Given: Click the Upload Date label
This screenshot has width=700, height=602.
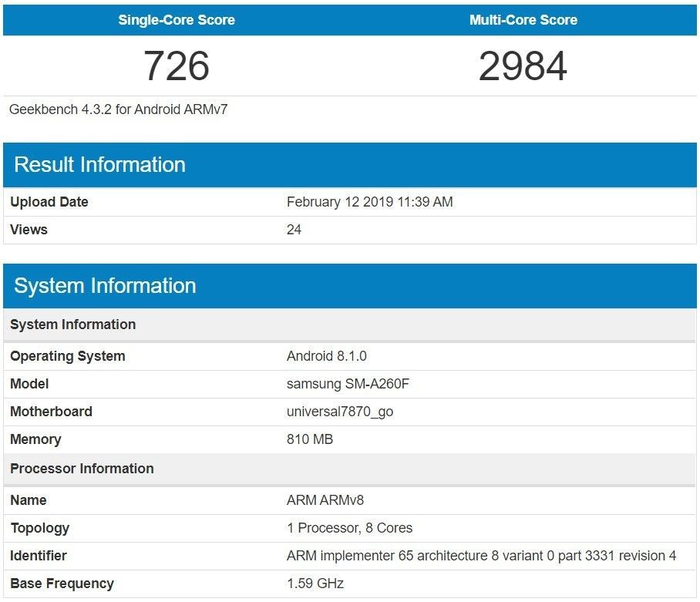Looking at the screenshot, I should (49, 202).
